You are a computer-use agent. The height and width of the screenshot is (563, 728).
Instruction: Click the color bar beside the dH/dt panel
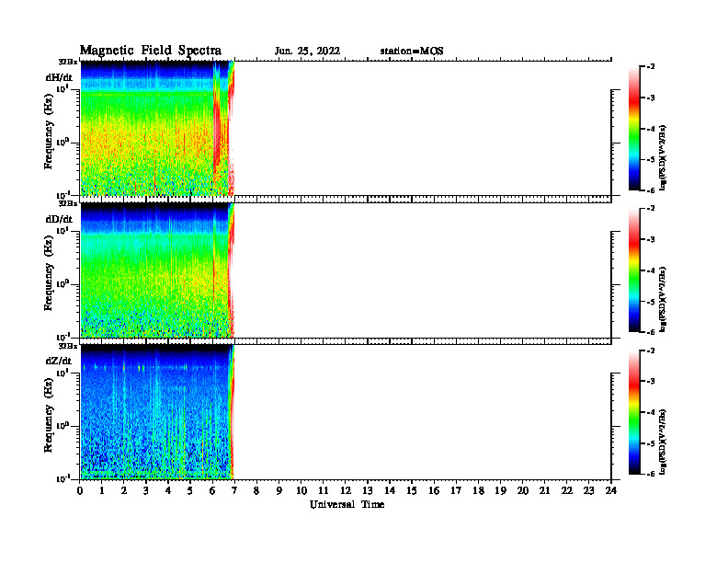[634, 128]
